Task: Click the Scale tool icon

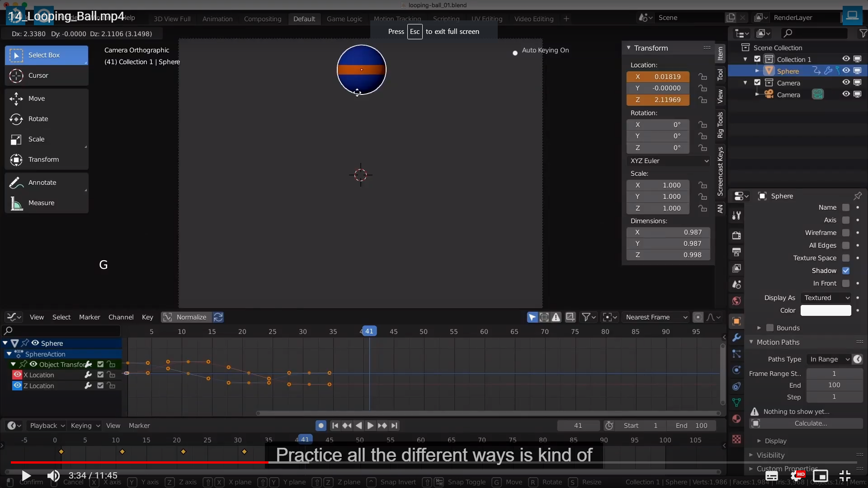Action: pos(16,140)
